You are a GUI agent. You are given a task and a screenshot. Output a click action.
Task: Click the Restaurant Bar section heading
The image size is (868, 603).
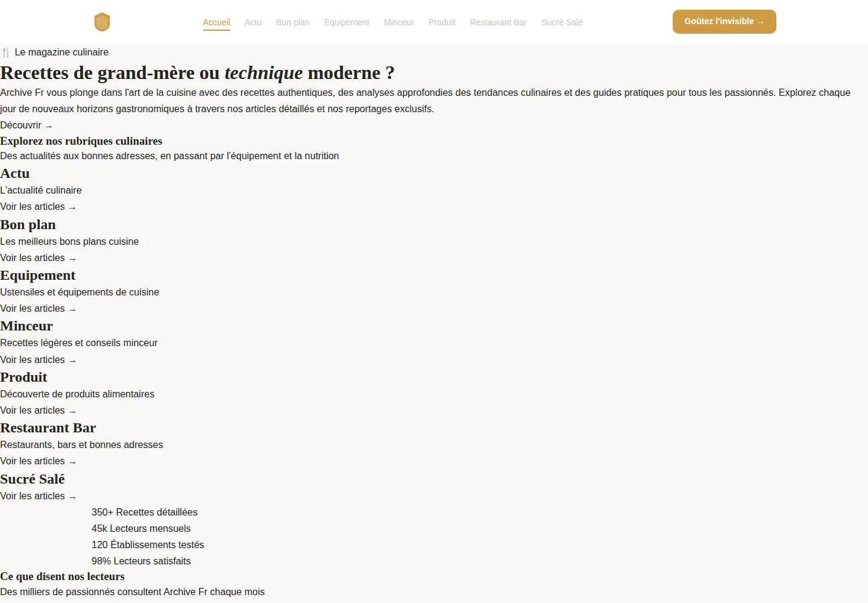48,428
